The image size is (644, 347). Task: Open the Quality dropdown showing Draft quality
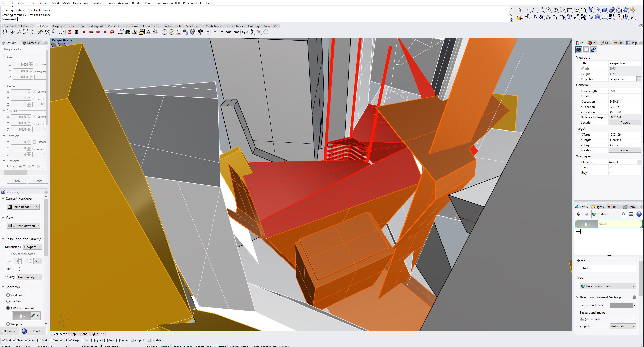pos(29,277)
